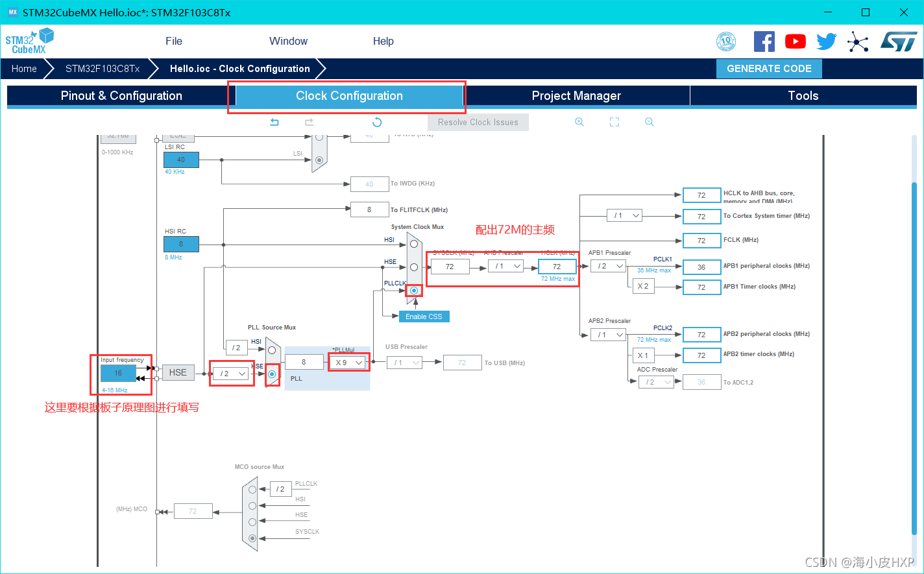Open the ADC Prescaler dropdown
Image resolution: width=924 pixels, height=574 pixels.
(657, 382)
